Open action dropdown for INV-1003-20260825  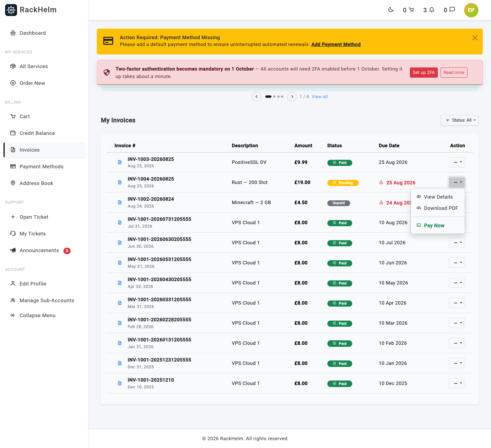point(457,162)
